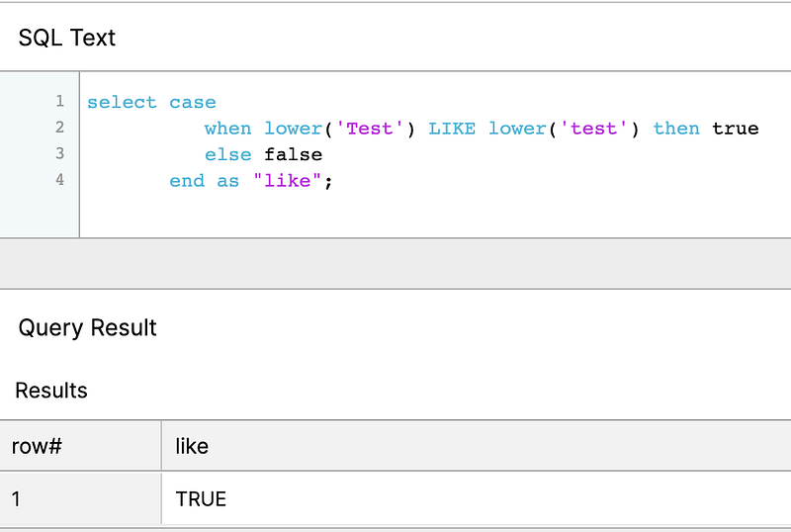This screenshot has height=532, width=791.
Task: Click the 'then' keyword in editor
Action: point(676,129)
